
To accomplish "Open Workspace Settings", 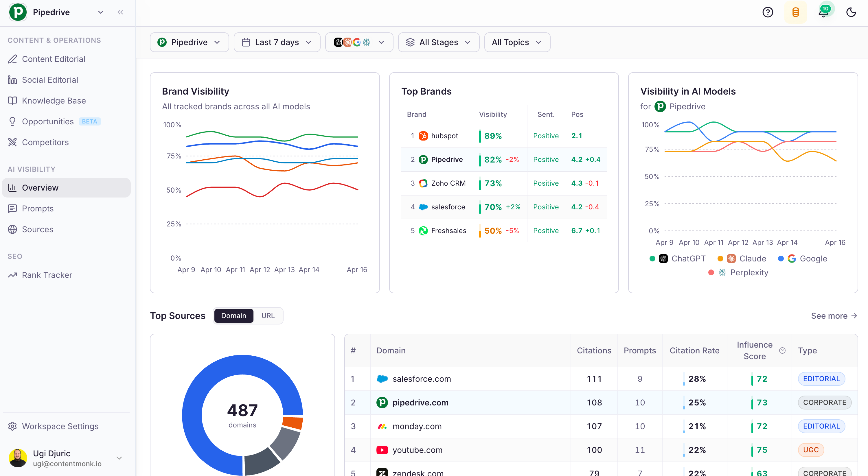I will 60,426.
